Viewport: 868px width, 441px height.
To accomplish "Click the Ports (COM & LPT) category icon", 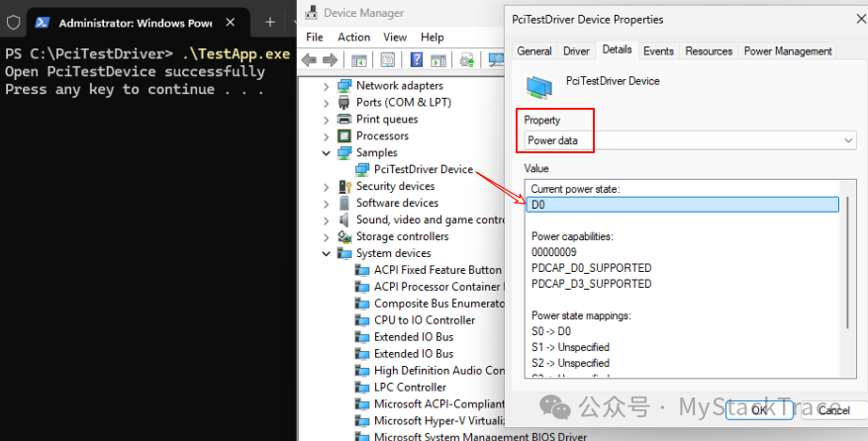I will (344, 103).
